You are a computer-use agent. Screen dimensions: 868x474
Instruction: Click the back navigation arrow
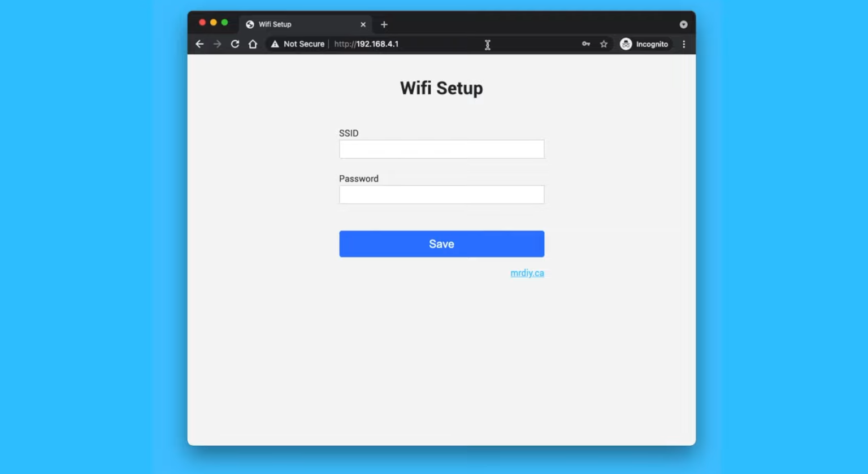[199, 44]
